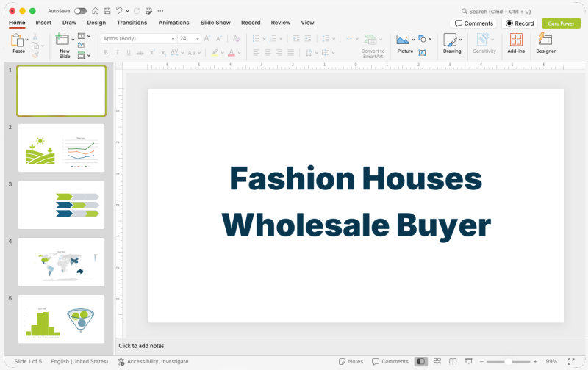Toggle bold formatting
The image size is (588, 370).
106,53
